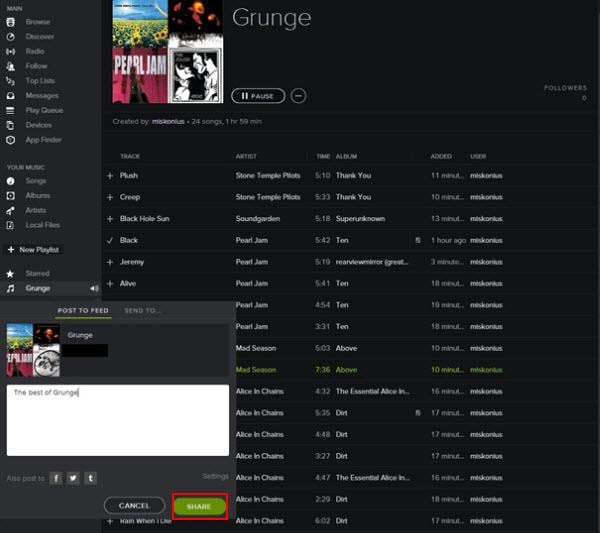Select the rearviewmirror album cell
The width and height of the screenshot is (600, 533).
[x=372, y=262]
